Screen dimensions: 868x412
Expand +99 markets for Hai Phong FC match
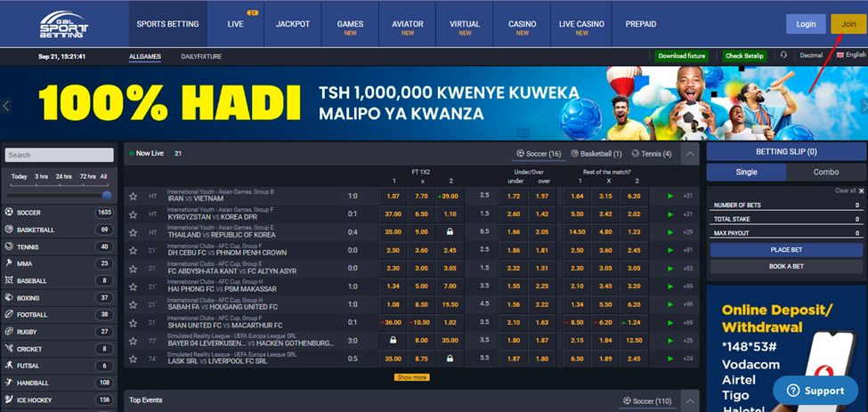(687, 287)
